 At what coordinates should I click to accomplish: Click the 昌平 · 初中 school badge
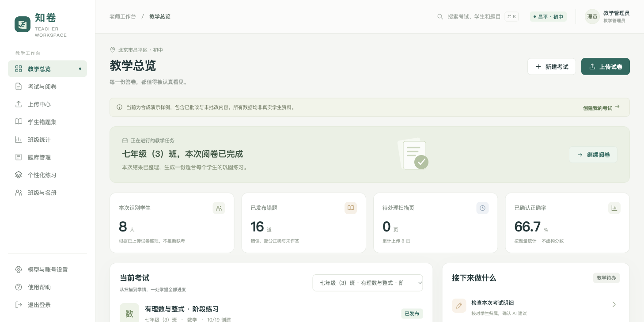(548, 17)
